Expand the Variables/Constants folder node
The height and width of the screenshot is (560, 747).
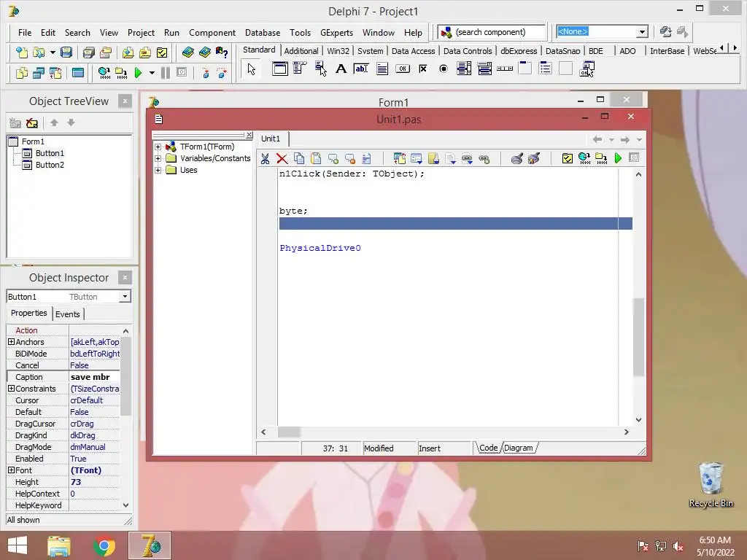tap(158, 158)
